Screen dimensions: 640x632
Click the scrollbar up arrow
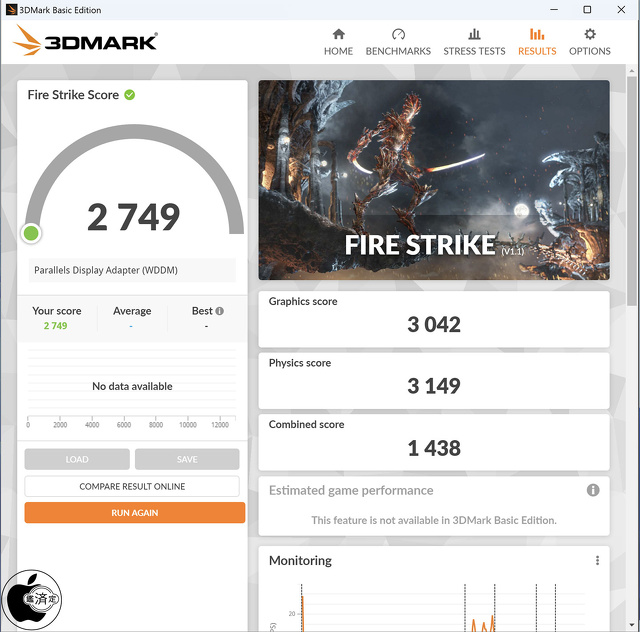(631, 70)
